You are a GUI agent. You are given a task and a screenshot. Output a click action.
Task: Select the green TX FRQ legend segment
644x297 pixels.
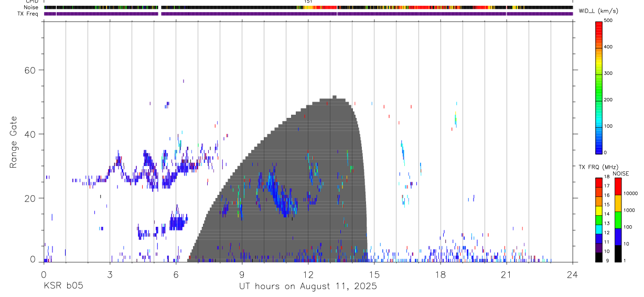pos(599,220)
